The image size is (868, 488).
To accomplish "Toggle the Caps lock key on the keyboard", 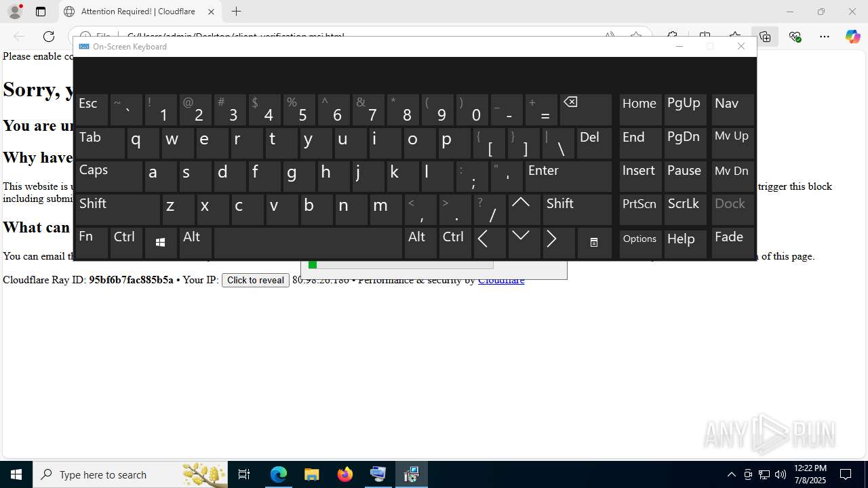I will (x=109, y=176).
